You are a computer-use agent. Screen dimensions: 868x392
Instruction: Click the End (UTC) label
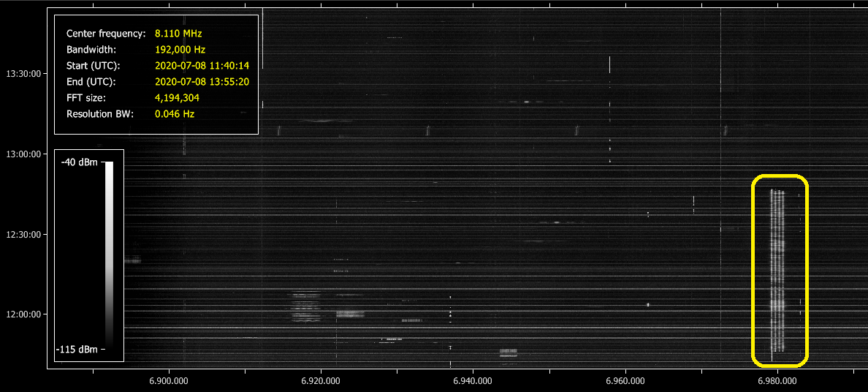(91, 81)
